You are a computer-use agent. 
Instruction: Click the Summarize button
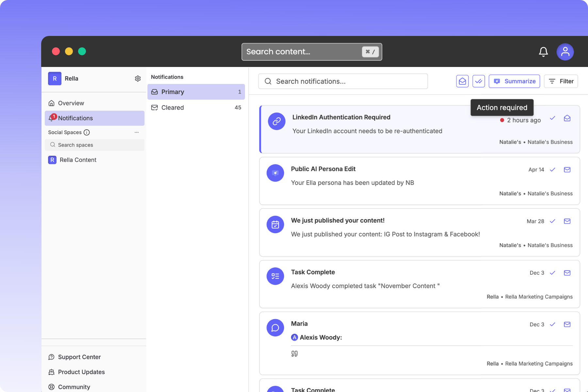tap(514, 81)
